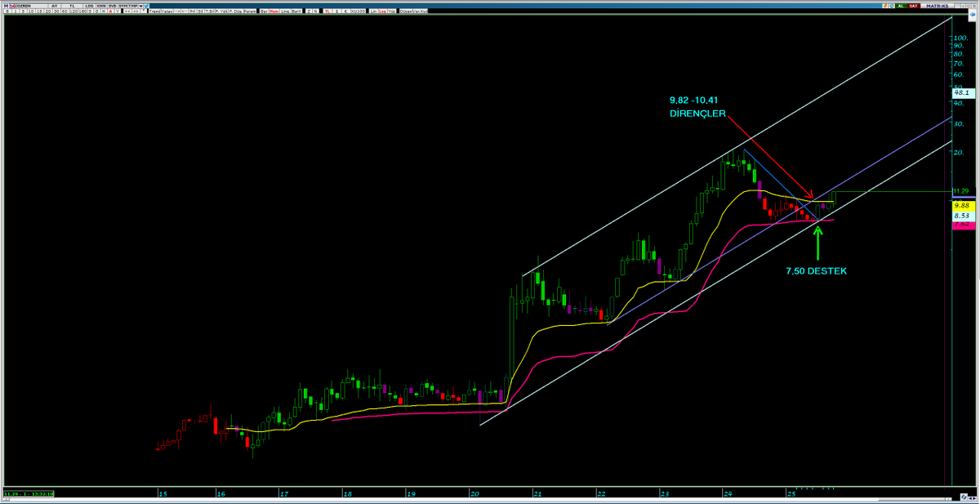This screenshot has height=504, width=980.
Task: Select the Y yearly period button
Action: click(118, 11)
